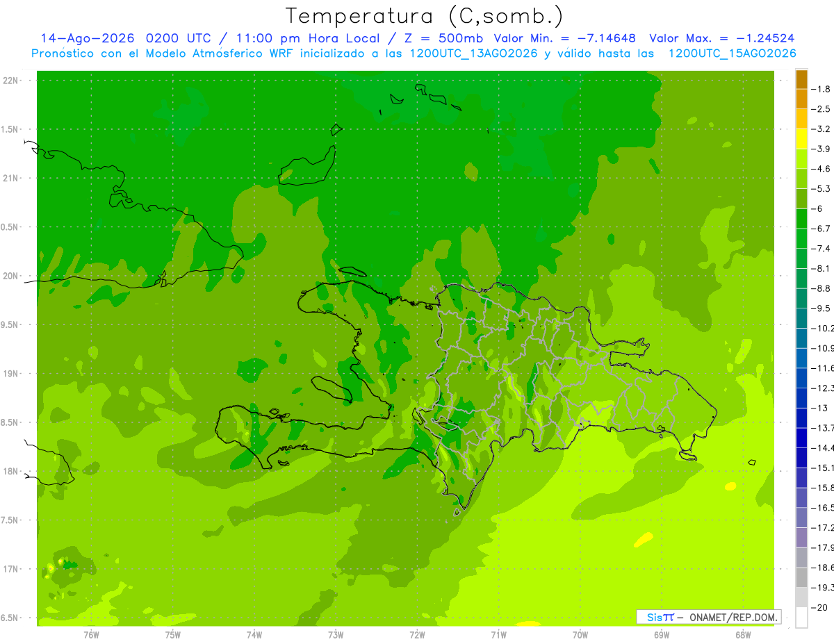Image resolution: width=834 pixels, height=644 pixels.
Task: Click the legend value "-13"
Action: (819, 408)
